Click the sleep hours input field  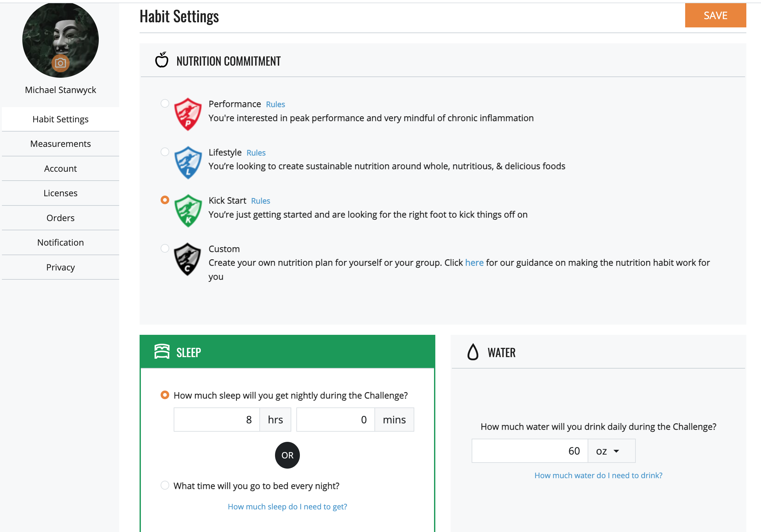[x=216, y=420]
